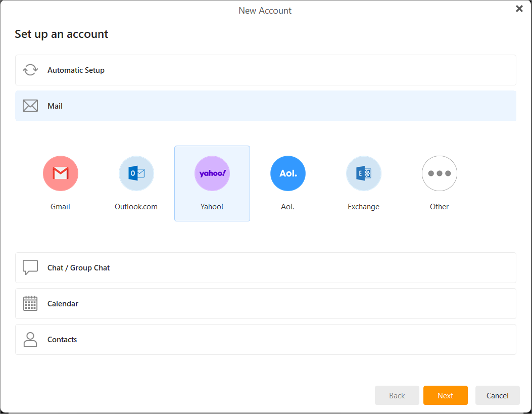Pick the Yahoo! mail icon
This screenshot has height=414, width=532.
212,173
